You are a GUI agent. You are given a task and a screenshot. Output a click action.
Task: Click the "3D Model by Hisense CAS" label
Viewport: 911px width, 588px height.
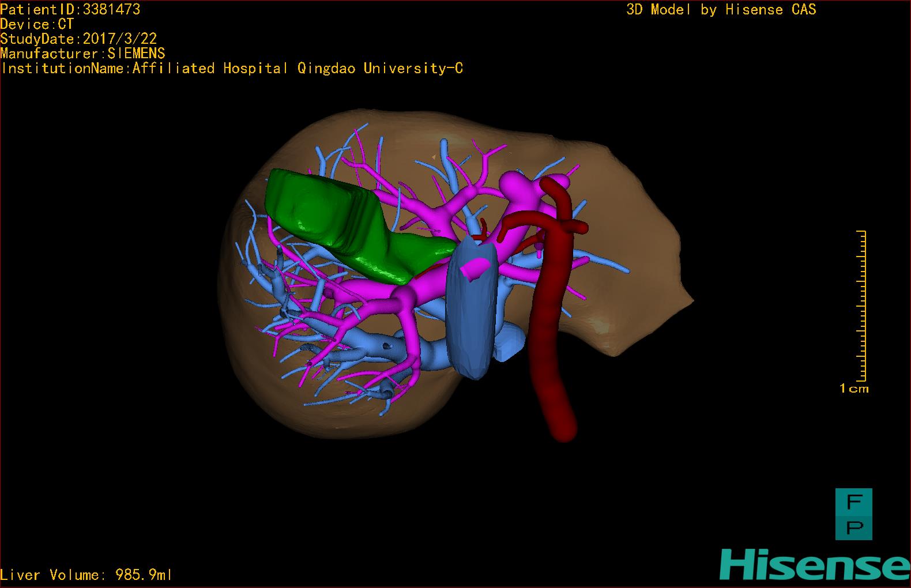[x=721, y=9]
